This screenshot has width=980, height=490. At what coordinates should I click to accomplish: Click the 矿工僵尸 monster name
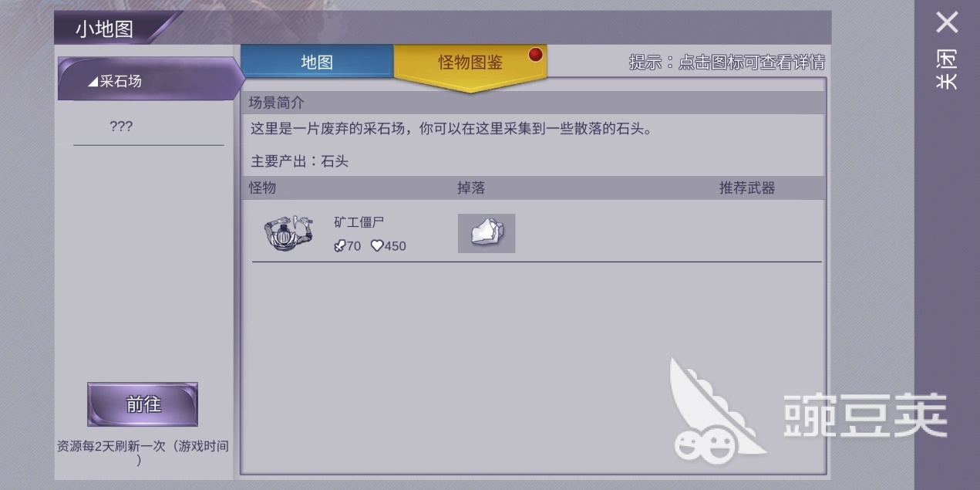[359, 221]
